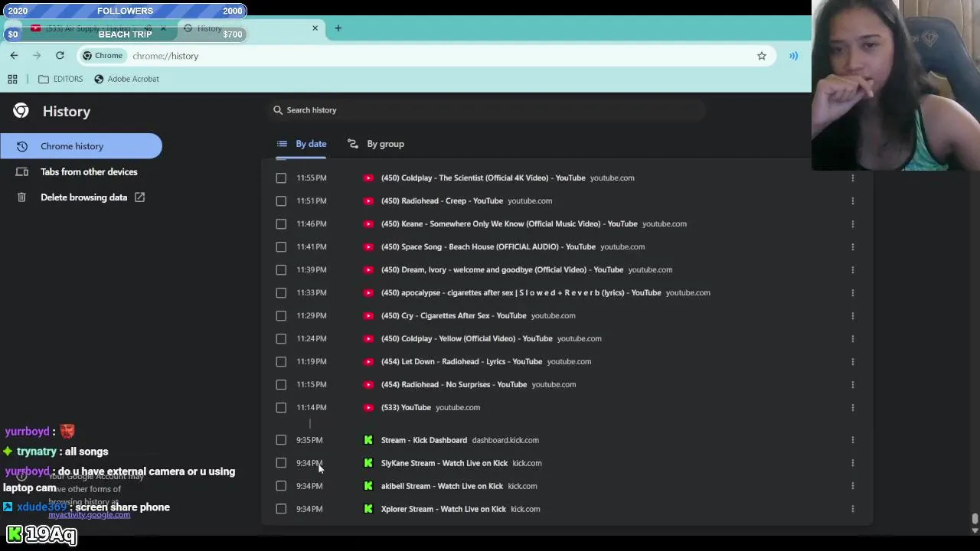Open more actions for Coldplay Yellow
980x551 pixels.
[x=852, y=338]
